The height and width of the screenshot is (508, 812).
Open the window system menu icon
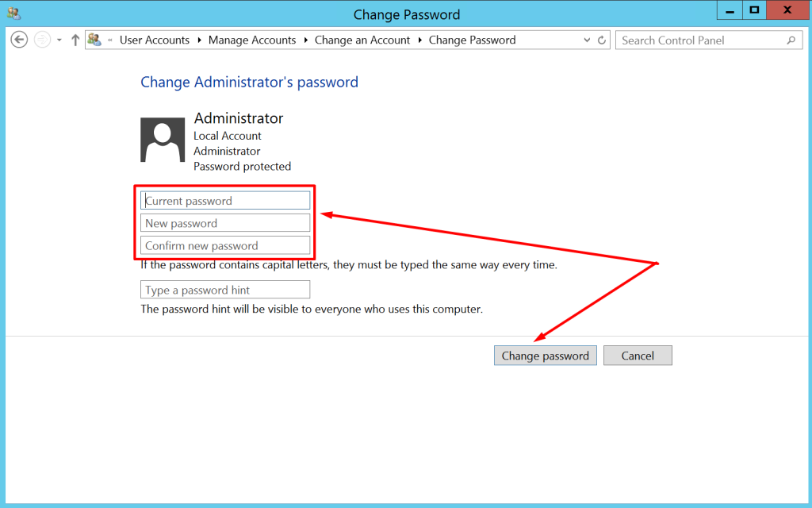click(x=14, y=14)
